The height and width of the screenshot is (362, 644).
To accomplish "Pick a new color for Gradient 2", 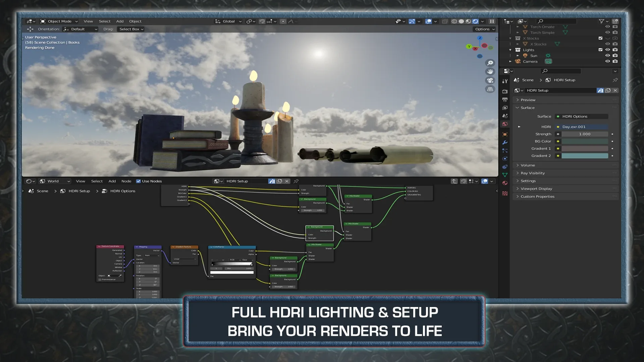I will pos(584,156).
